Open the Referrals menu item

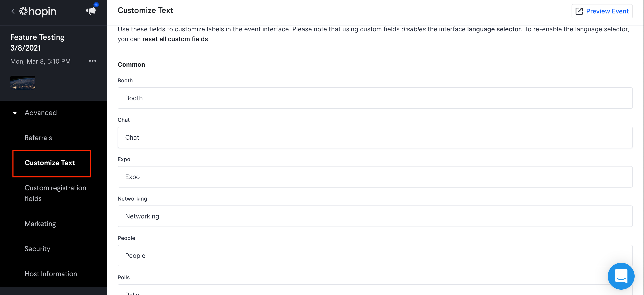click(x=38, y=138)
